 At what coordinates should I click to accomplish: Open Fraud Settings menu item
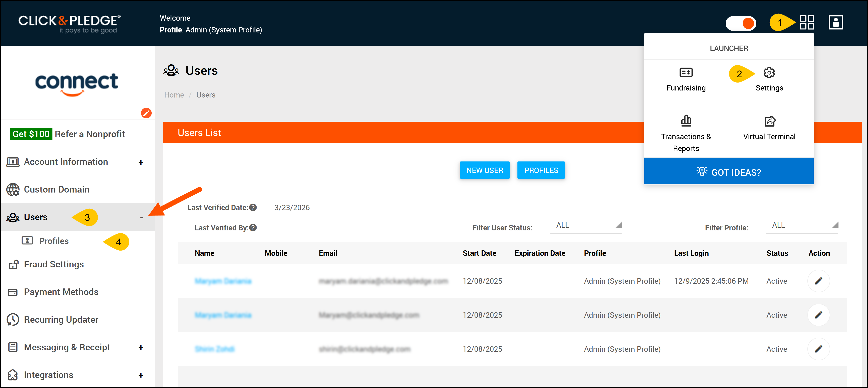point(54,264)
